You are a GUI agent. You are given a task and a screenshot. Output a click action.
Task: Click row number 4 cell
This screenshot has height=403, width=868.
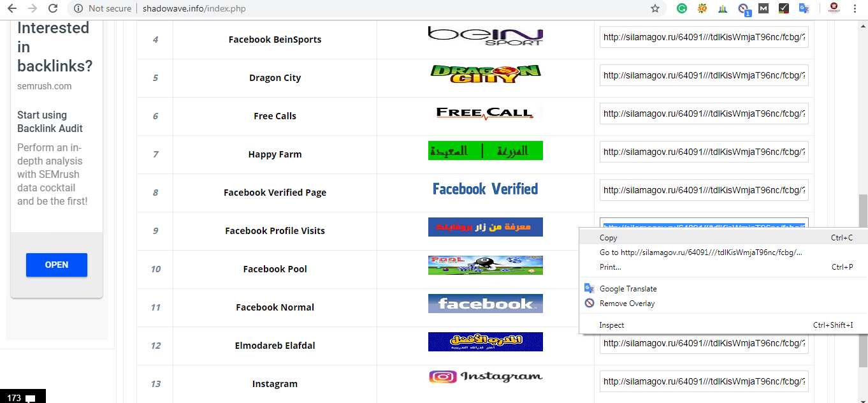(155, 40)
